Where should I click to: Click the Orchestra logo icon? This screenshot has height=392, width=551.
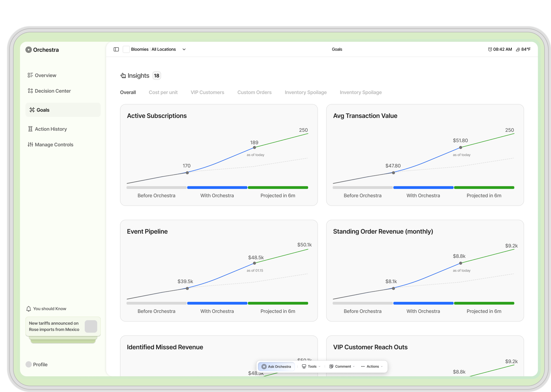pyautogui.click(x=29, y=50)
